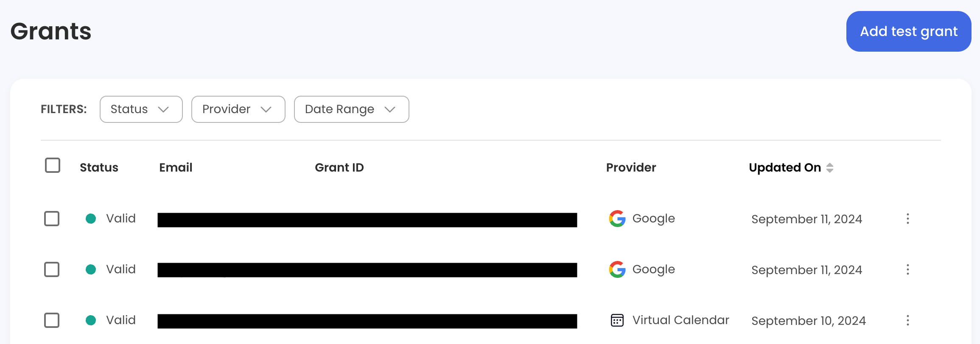Screen dimensions: 980x344
Task: Click the green status dot on third row
Action: [90, 320]
